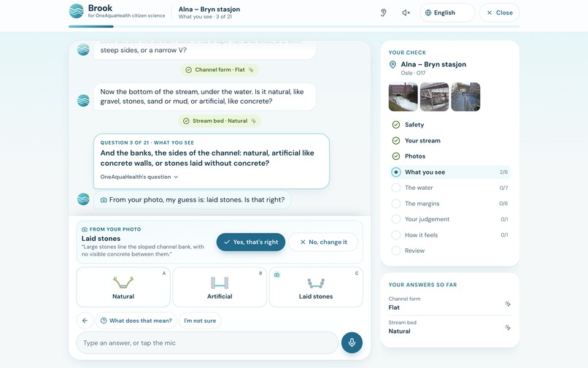The width and height of the screenshot is (588, 368).
Task: Click empty circle beside The margins
Action: point(396,204)
